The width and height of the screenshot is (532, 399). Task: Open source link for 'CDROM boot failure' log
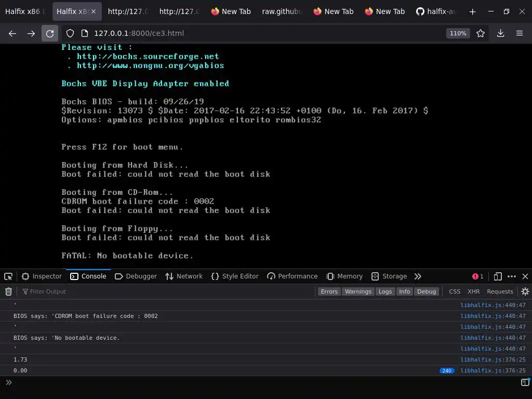(x=493, y=316)
